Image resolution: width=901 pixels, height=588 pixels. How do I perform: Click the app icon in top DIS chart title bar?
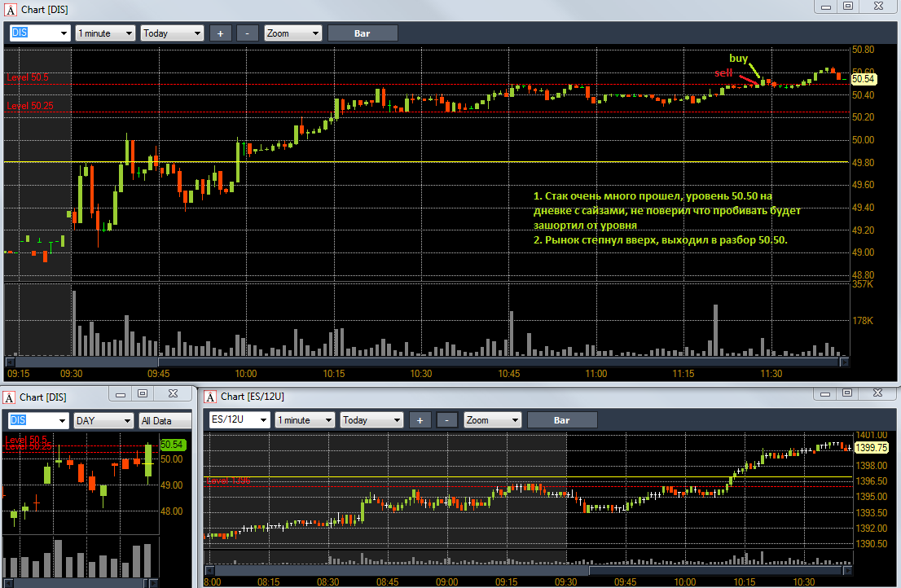click(11, 10)
